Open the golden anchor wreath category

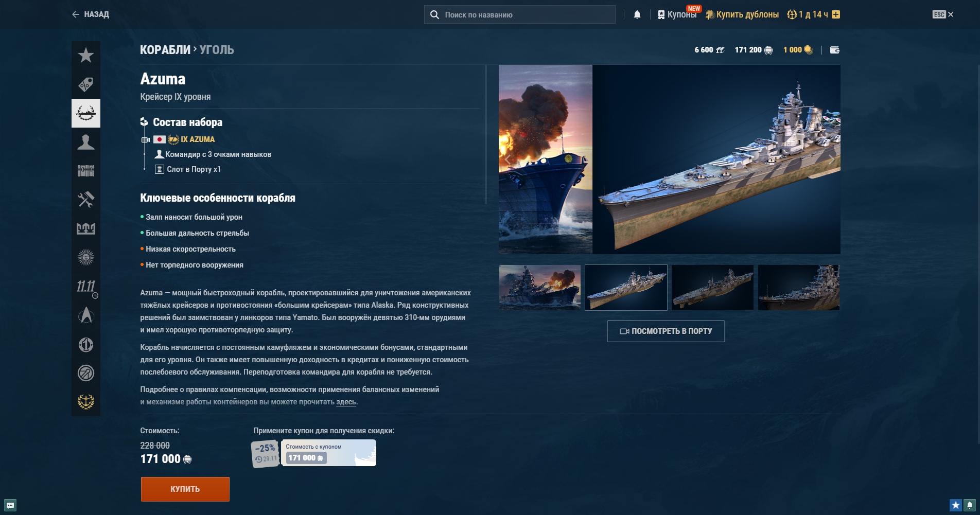86,401
